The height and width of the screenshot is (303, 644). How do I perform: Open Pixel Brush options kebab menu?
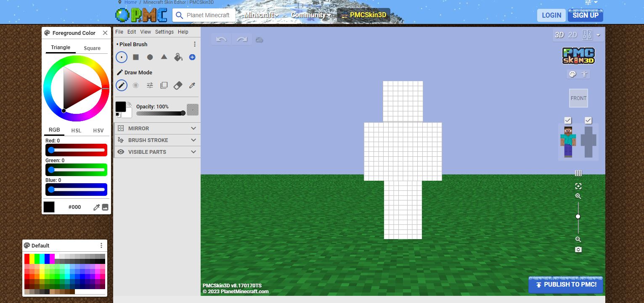[194, 44]
